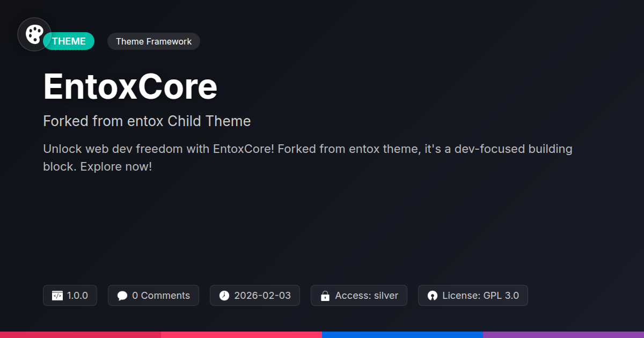Image resolution: width=644 pixels, height=338 pixels.
Task: Click the open source license icon
Action: [x=433, y=296]
